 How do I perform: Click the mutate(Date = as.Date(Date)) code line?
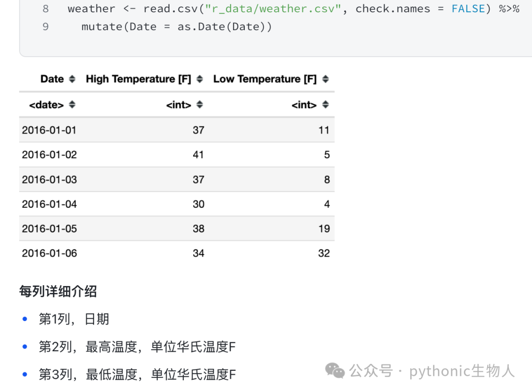click(x=177, y=27)
